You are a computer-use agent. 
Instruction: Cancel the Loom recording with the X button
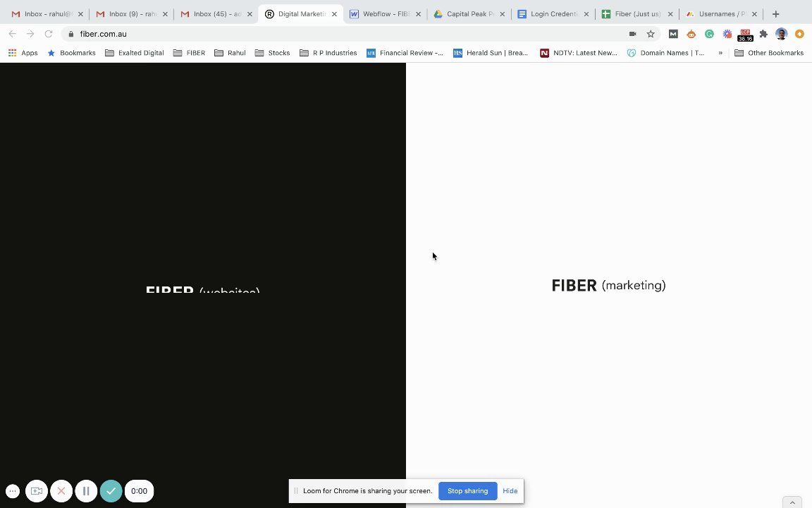(x=61, y=491)
